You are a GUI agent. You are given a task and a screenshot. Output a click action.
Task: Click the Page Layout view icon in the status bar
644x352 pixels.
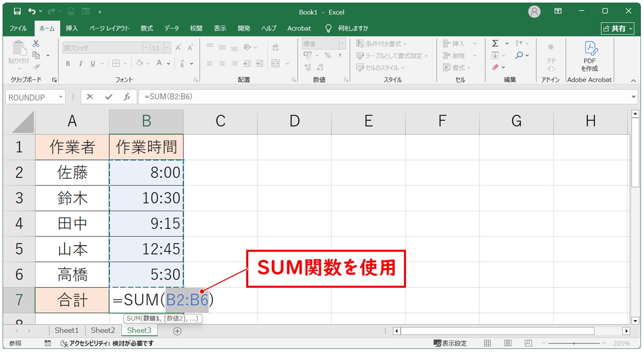click(x=508, y=343)
